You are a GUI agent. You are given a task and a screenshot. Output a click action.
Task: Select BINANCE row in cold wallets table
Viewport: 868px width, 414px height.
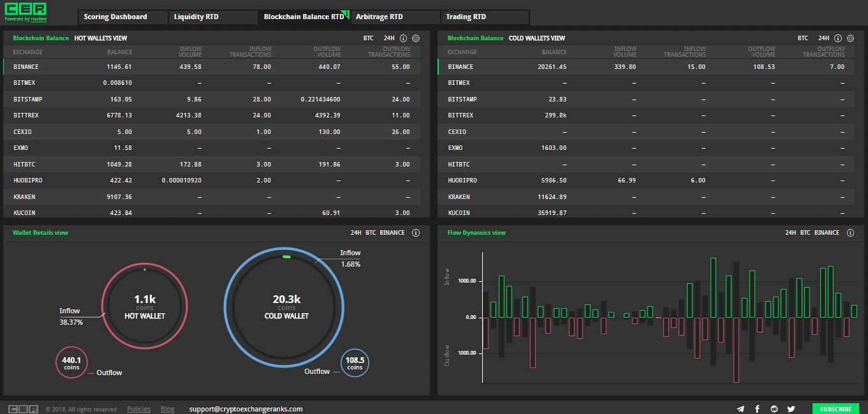(x=646, y=67)
